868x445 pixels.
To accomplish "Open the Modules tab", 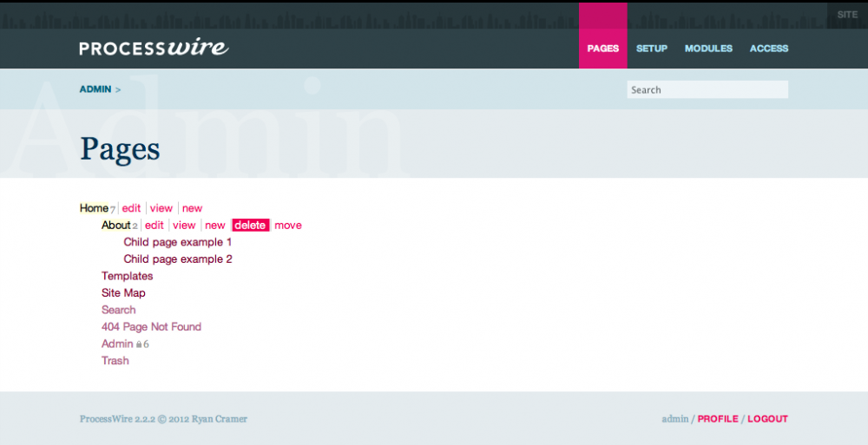I will coord(708,49).
